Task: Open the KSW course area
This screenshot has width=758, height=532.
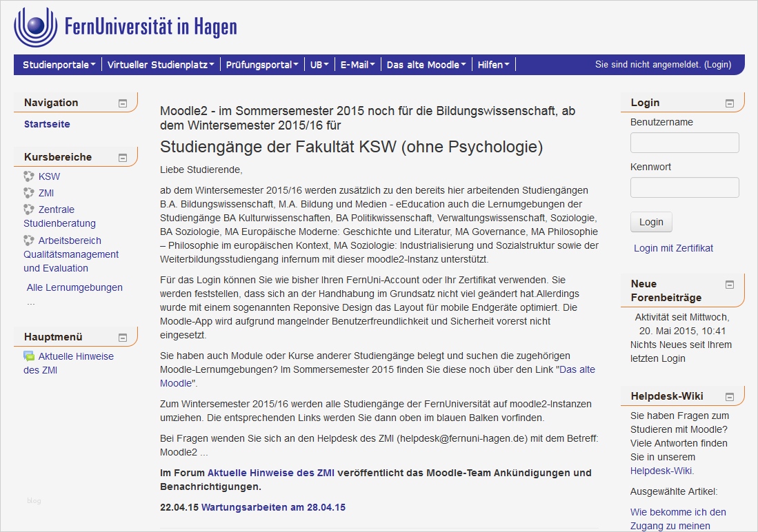Action: (49, 176)
